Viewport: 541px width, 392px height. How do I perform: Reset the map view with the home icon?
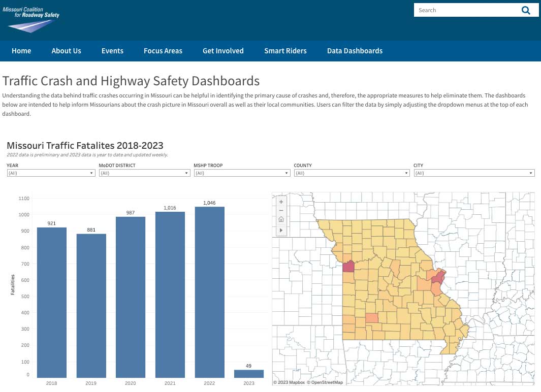281,219
